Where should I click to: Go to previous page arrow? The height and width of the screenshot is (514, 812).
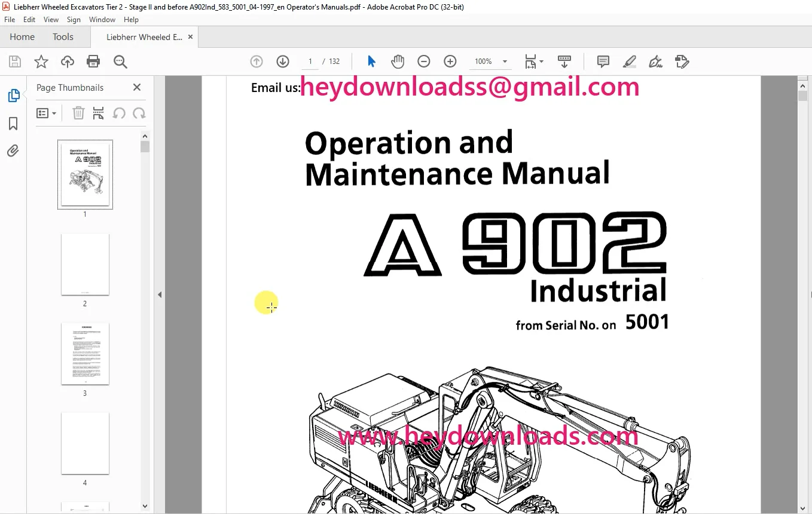coord(257,62)
